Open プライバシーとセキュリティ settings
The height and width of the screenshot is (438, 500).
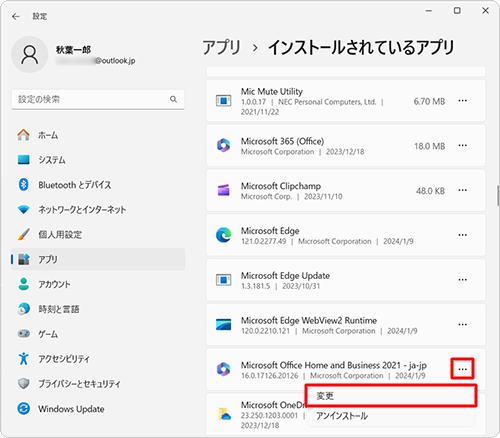tap(98, 384)
